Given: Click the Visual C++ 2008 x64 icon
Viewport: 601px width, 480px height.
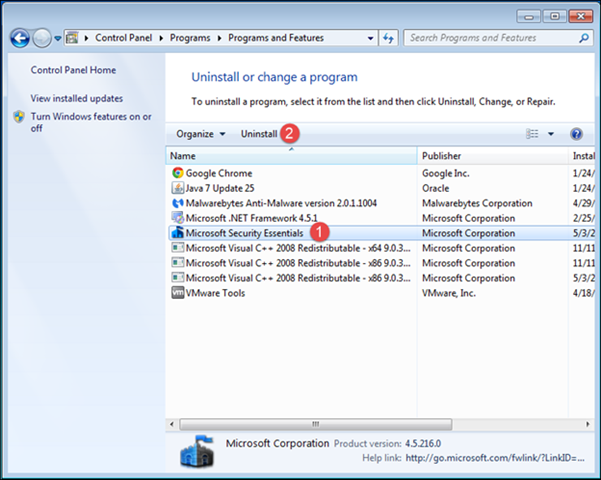Looking at the screenshot, I should coord(177,248).
